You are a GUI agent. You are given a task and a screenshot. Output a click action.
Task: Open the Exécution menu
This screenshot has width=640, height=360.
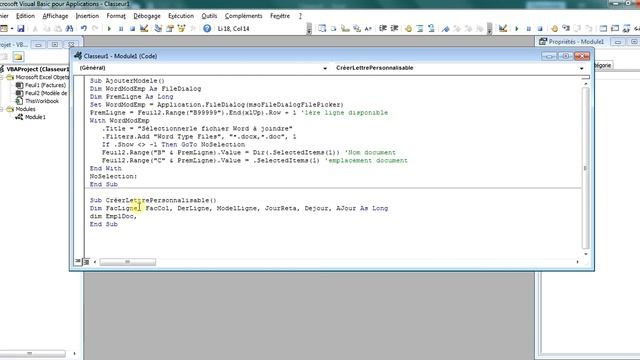pos(181,16)
